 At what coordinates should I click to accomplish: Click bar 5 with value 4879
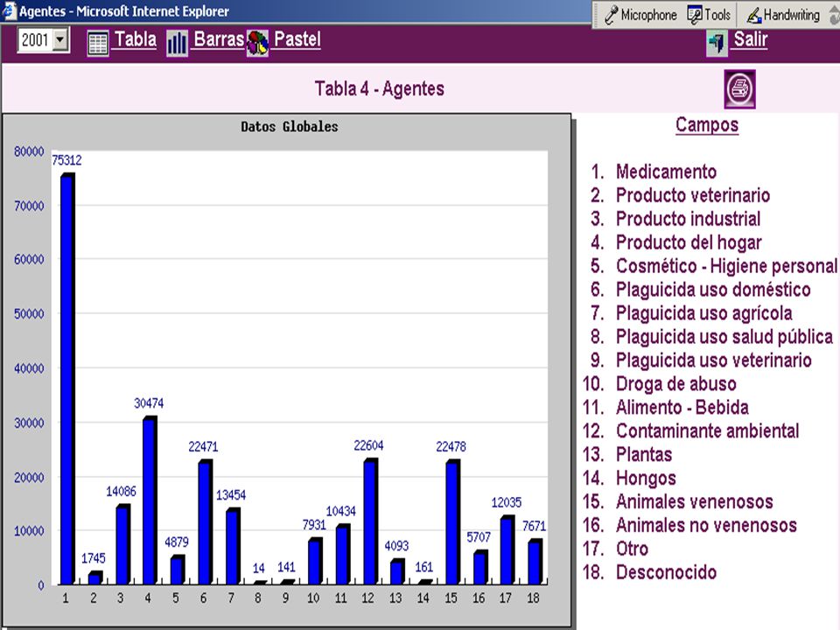(x=178, y=570)
